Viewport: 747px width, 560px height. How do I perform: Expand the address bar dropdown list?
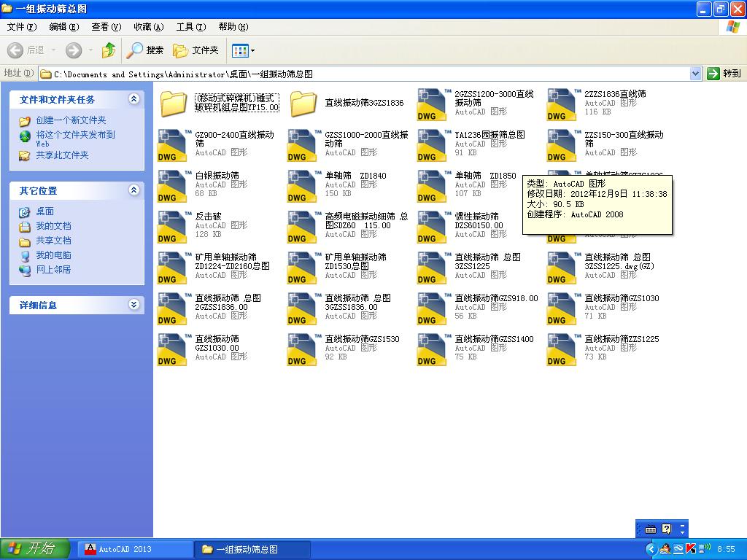[695, 74]
